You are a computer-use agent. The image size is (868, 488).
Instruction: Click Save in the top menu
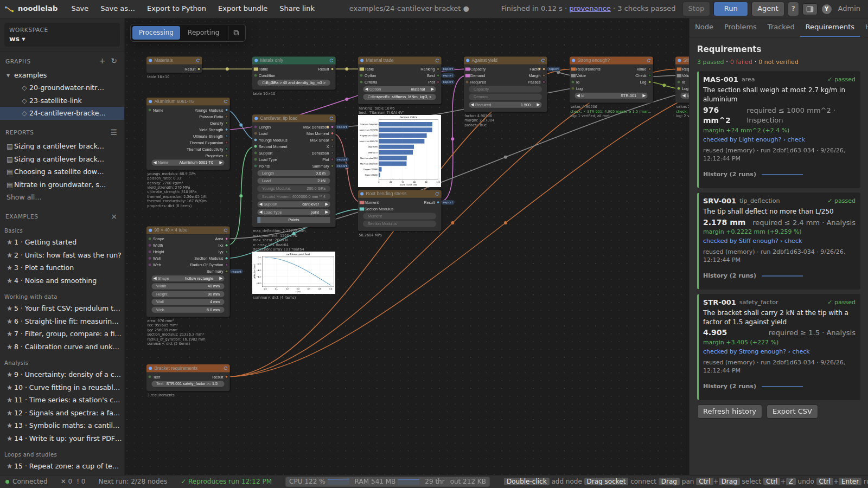tap(80, 9)
